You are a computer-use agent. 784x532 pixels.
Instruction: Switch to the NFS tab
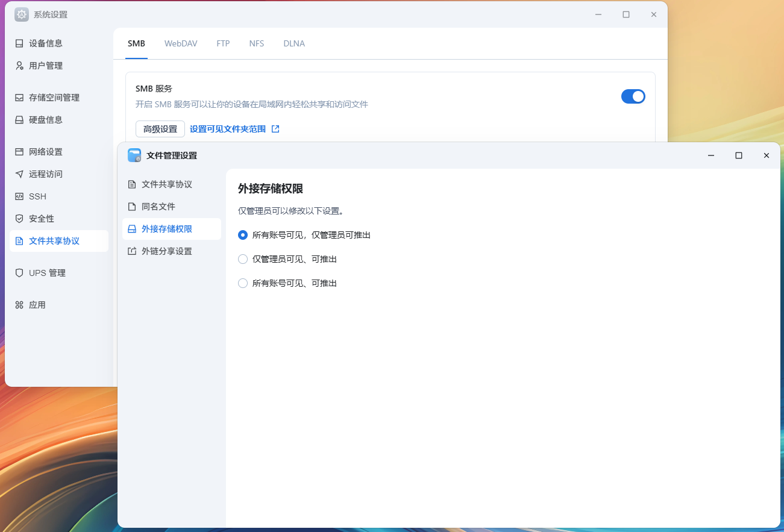257,43
